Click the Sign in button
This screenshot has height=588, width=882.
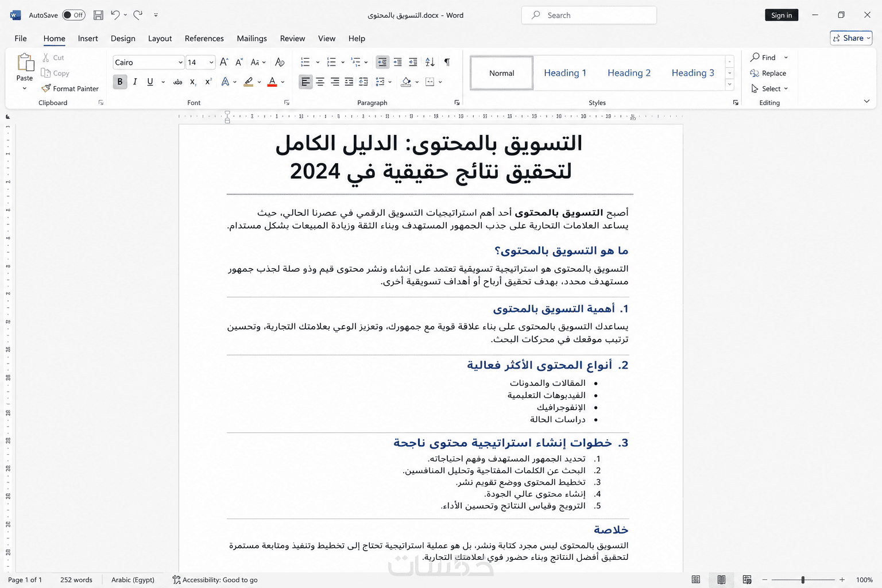[x=782, y=15]
